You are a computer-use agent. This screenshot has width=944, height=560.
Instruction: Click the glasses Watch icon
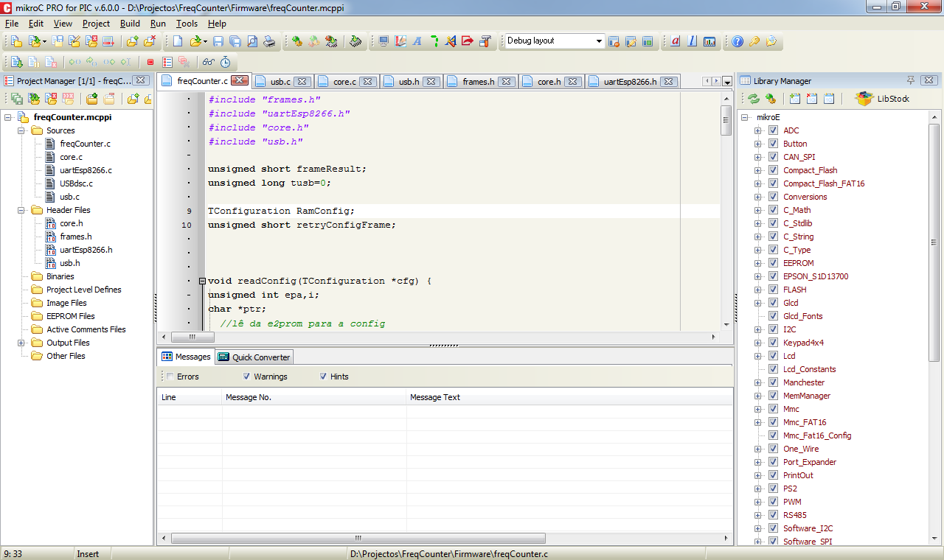tap(209, 62)
